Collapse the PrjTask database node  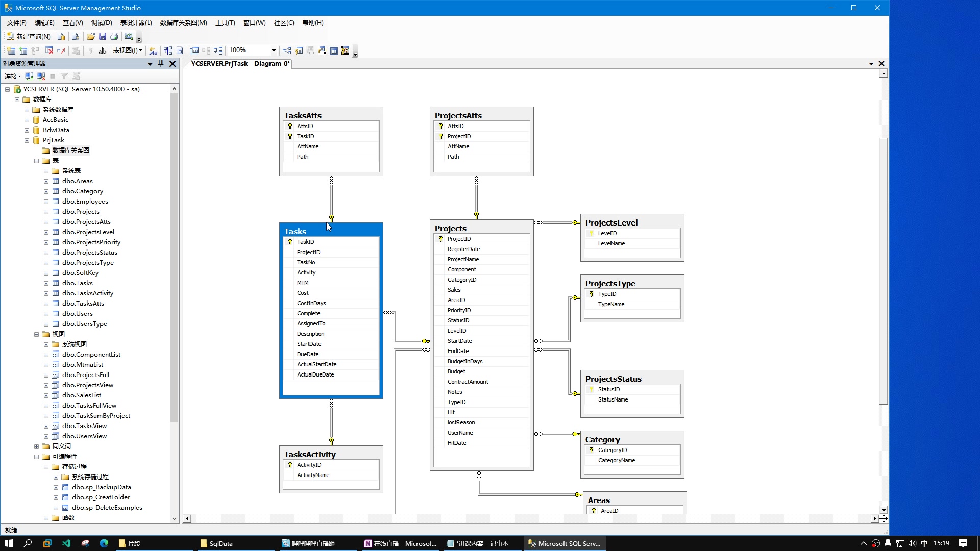click(x=27, y=140)
